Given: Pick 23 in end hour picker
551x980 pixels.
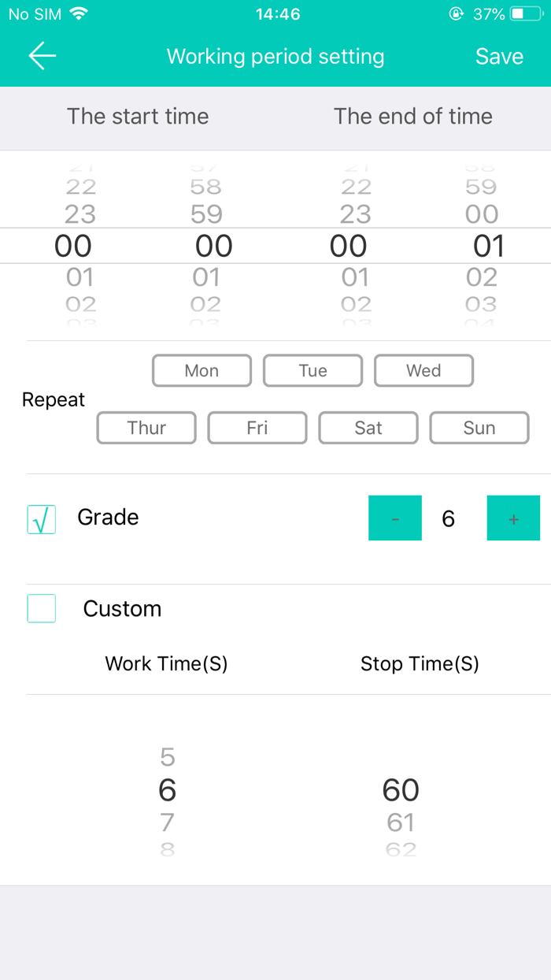Looking at the screenshot, I should pos(355,214).
